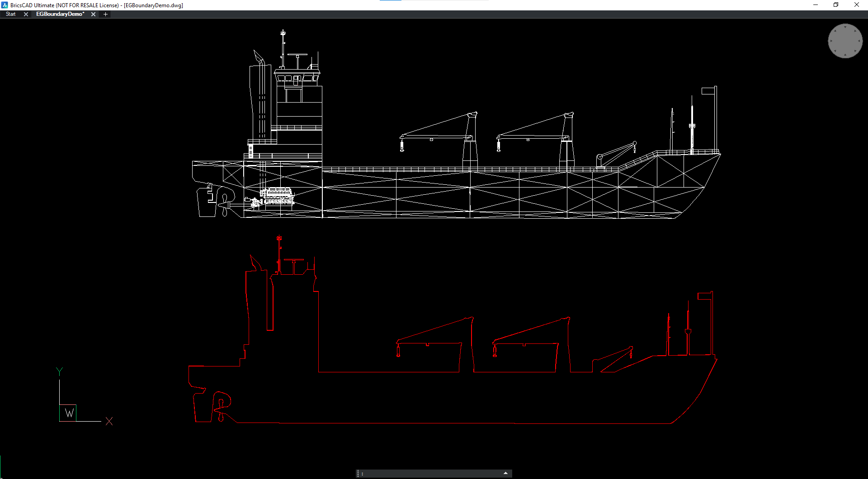Open a new drawing tab with plus button

pos(105,14)
